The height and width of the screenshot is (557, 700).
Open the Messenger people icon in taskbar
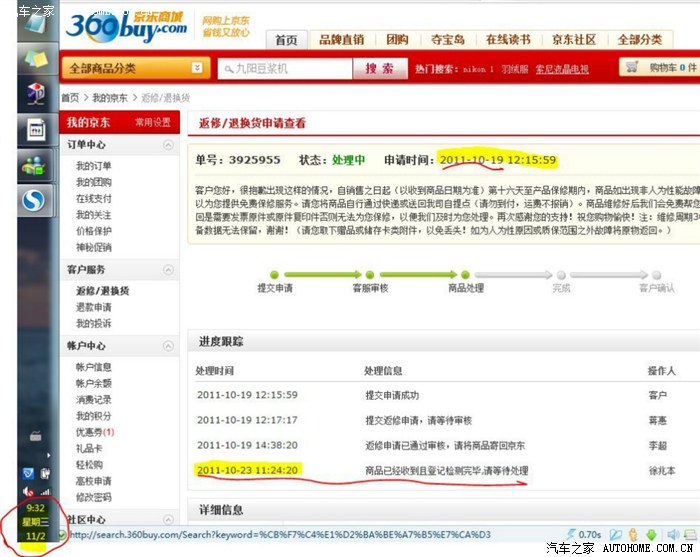[34, 165]
